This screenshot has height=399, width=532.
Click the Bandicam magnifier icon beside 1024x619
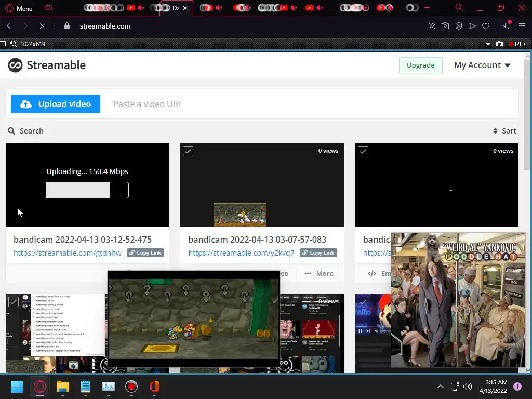pos(13,44)
